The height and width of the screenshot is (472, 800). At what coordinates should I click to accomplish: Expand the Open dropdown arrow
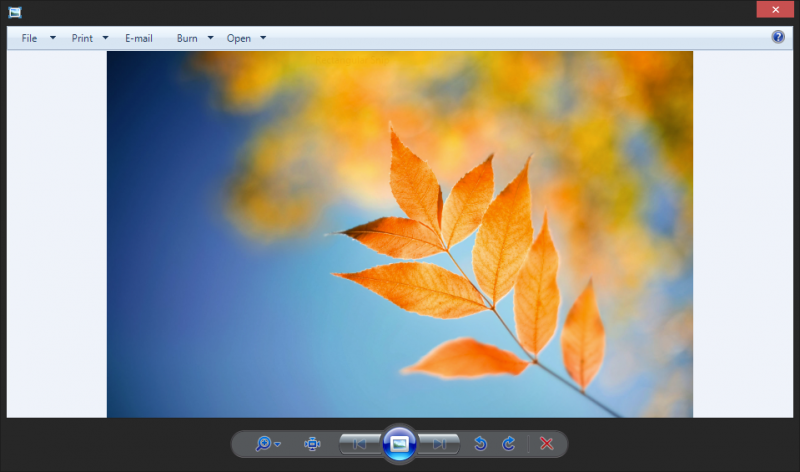pyautogui.click(x=263, y=38)
